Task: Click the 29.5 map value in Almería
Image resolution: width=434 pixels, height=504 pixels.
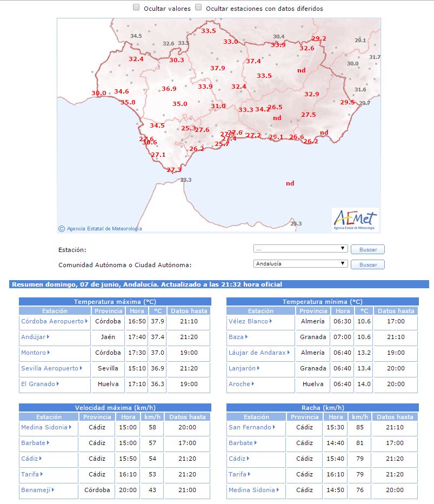Action: point(348,102)
